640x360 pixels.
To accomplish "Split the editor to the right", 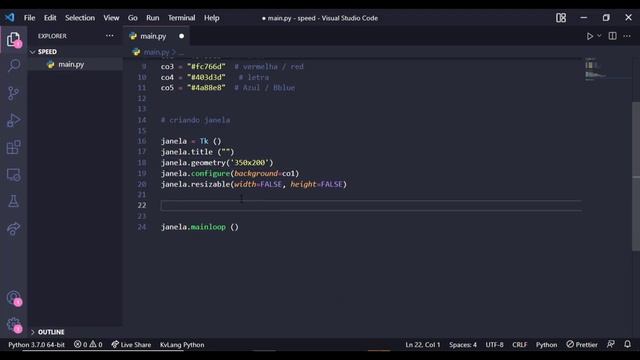I will (x=612, y=36).
